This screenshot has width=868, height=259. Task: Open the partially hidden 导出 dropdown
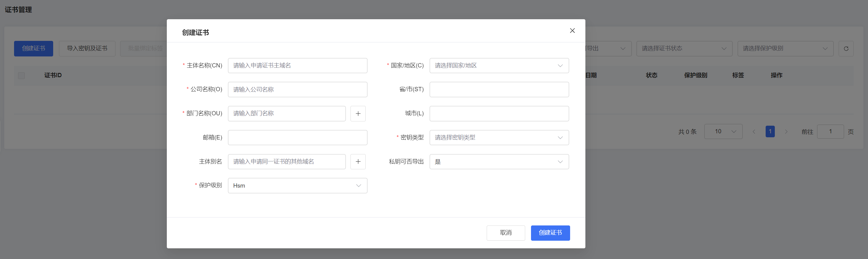click(608, 49)
